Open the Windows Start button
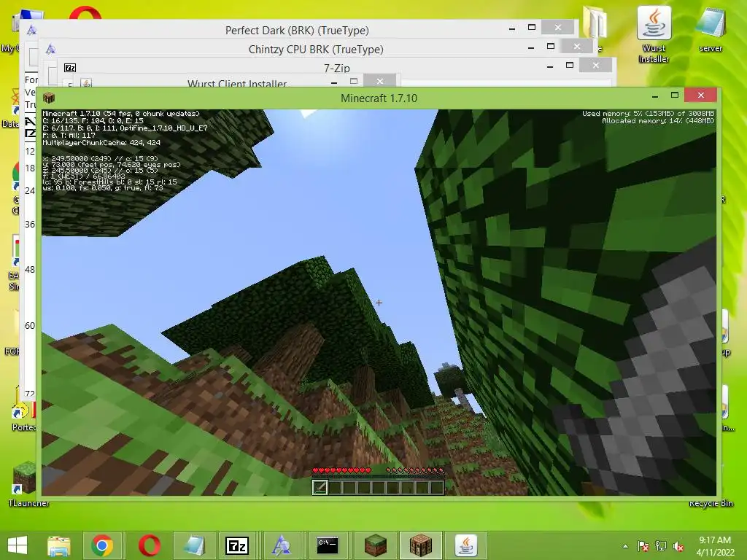747x560 pixels. (x=18, y=545)
